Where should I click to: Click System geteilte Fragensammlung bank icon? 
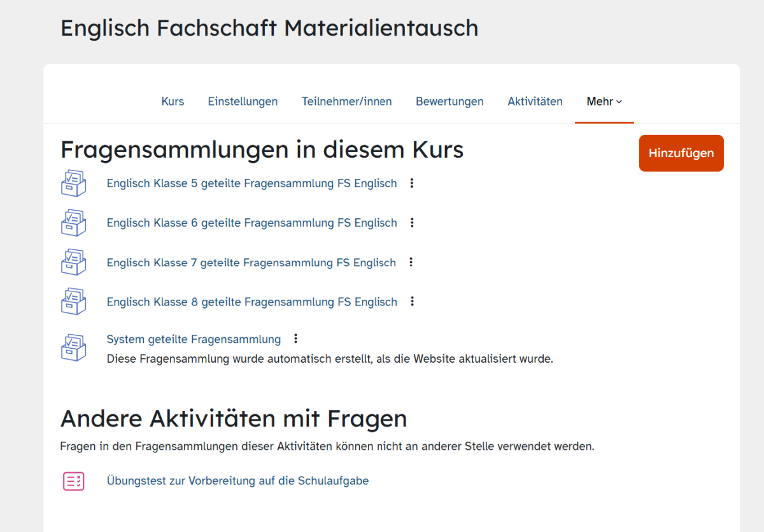coord(73,347)
